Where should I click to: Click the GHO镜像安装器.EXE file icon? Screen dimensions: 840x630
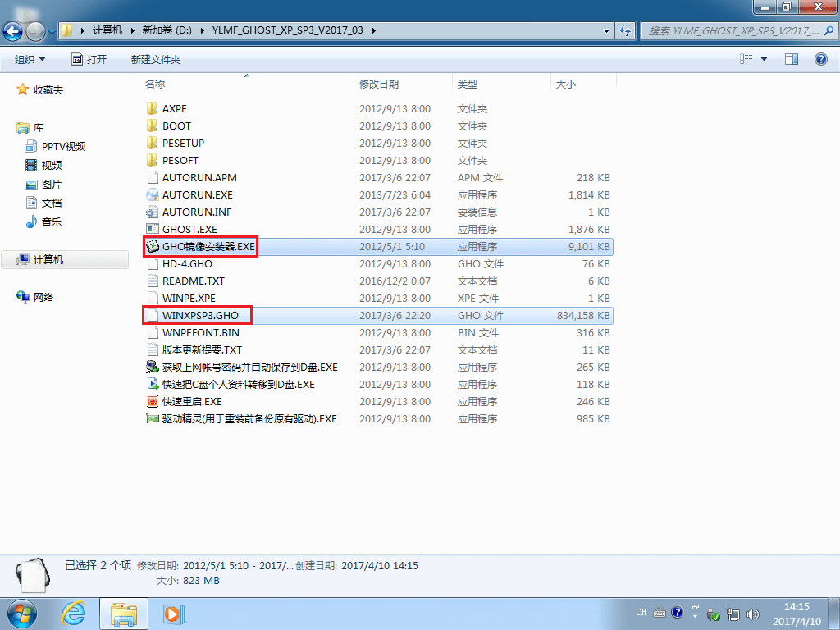[x=152, y=246]
